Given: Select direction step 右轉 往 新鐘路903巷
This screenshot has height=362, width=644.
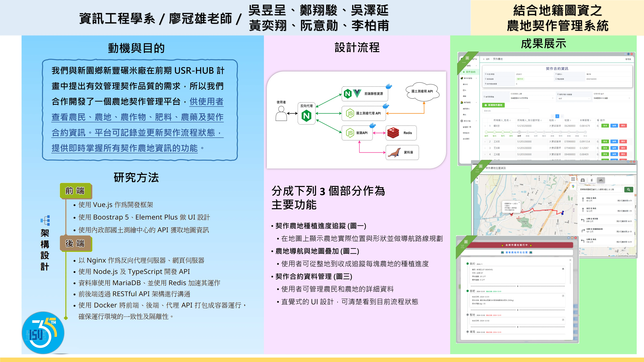Looking at the screenshot, I should point(606,230).
